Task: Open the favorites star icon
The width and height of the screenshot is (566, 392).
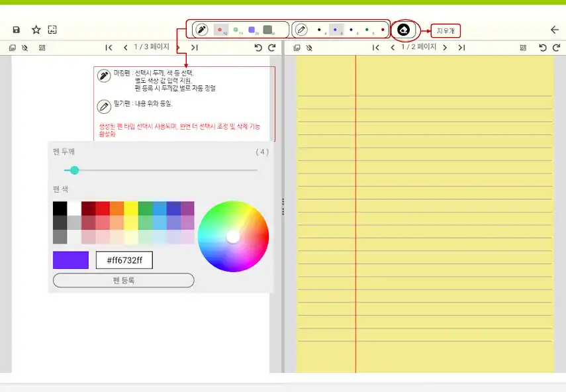Action: coord(36,29)
